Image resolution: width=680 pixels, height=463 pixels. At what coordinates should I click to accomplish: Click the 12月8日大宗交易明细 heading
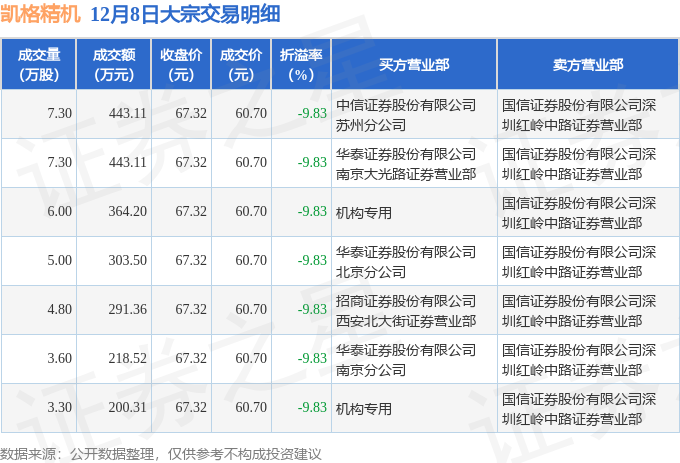pos(185,14)
